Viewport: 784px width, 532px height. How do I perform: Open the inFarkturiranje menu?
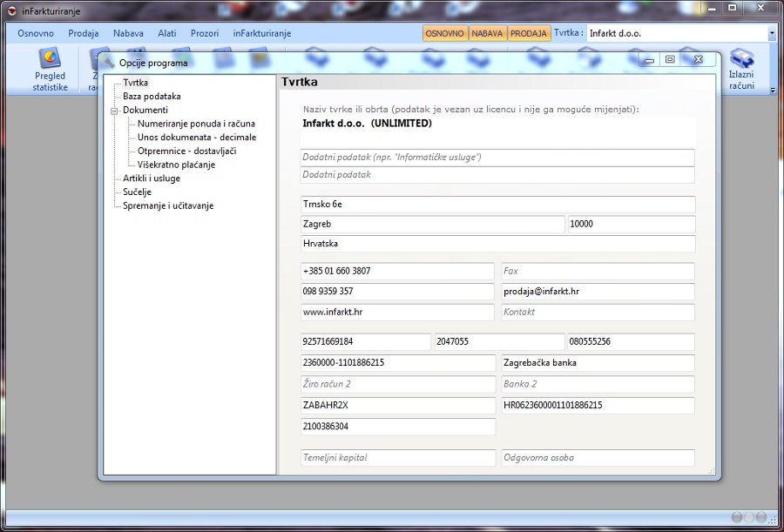coord(262,33)
